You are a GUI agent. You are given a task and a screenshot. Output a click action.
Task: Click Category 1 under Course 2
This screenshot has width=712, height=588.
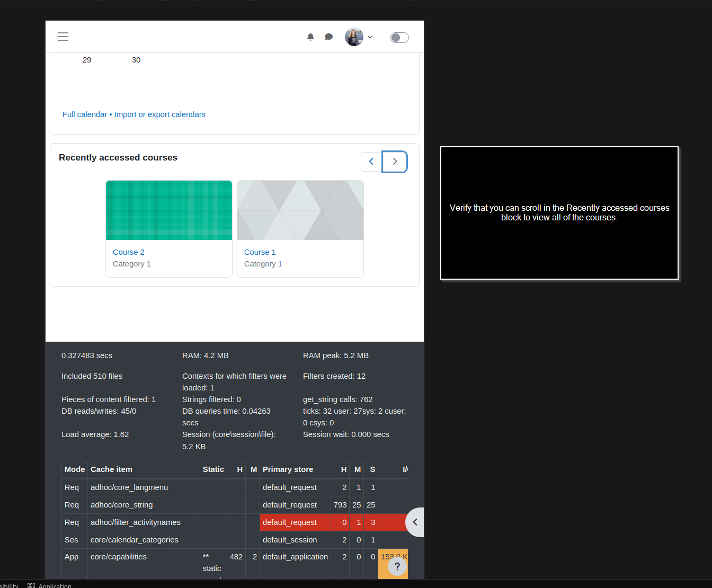132,264
